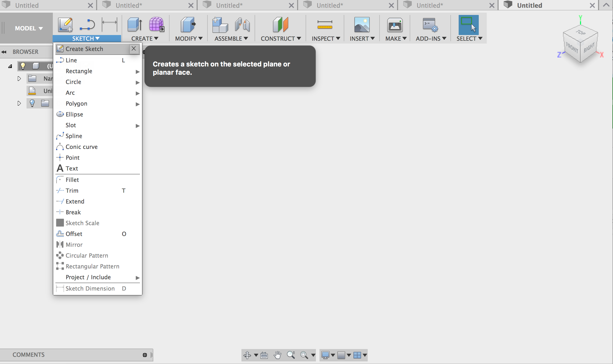Toggle the Origin folder lightbulb visibility
The image size is (613, 364).
click(x=32, y=103)
